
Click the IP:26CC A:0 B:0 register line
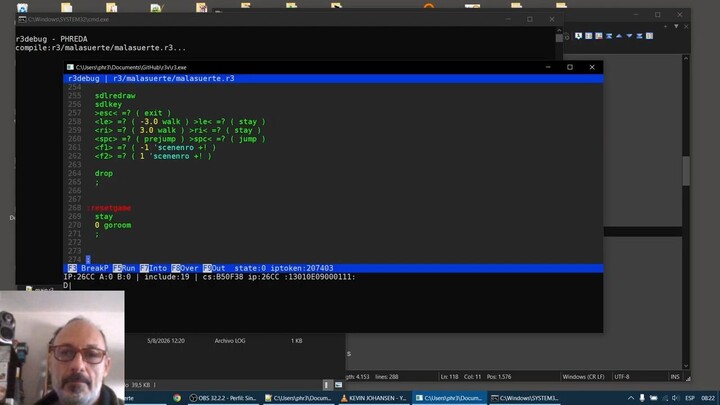(x=209, y=277)
